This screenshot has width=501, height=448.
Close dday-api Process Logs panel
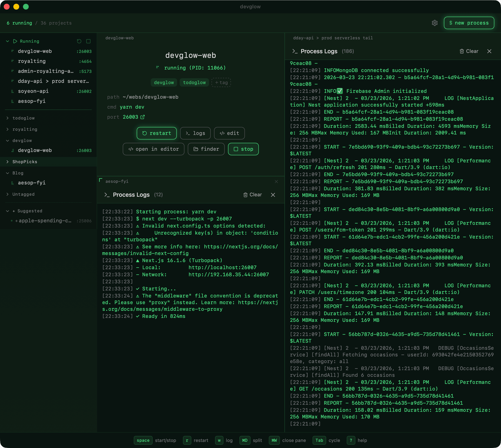[x=489, y=51]
